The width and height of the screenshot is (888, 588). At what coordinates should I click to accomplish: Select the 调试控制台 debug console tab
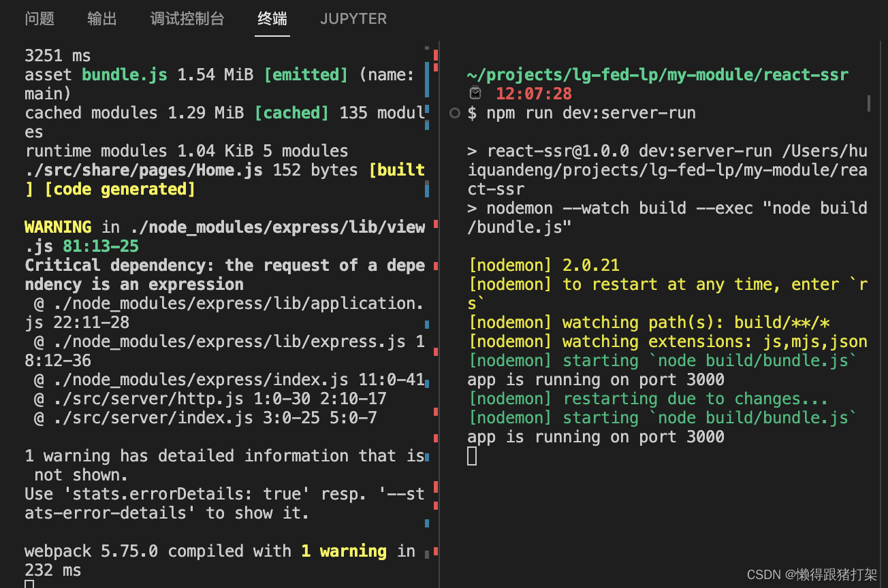click(x=187, y=18)
